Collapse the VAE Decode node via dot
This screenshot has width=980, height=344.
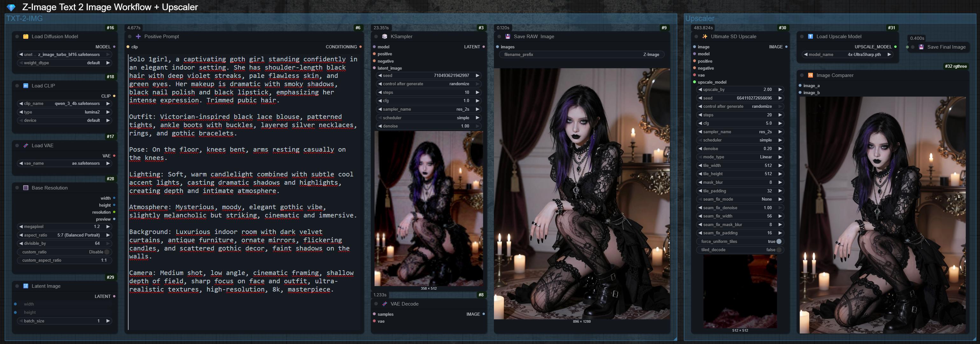pos(376,304)
